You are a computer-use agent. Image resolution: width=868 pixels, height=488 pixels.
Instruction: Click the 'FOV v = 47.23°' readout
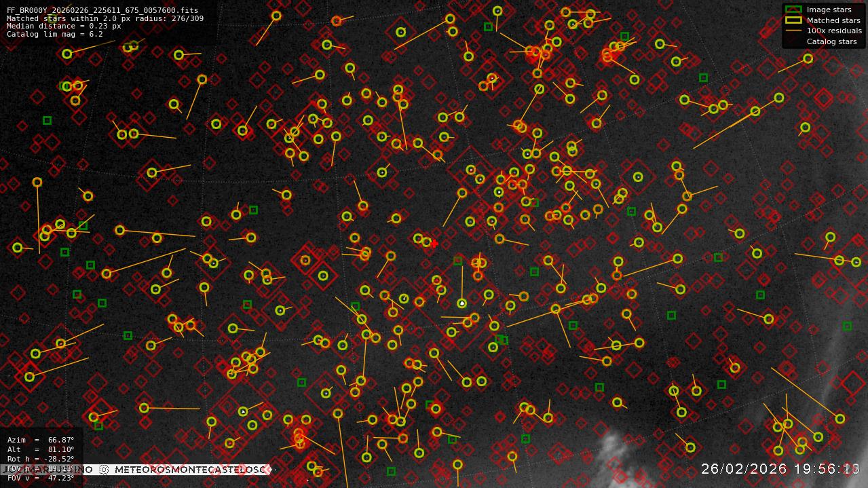[41, 478]
